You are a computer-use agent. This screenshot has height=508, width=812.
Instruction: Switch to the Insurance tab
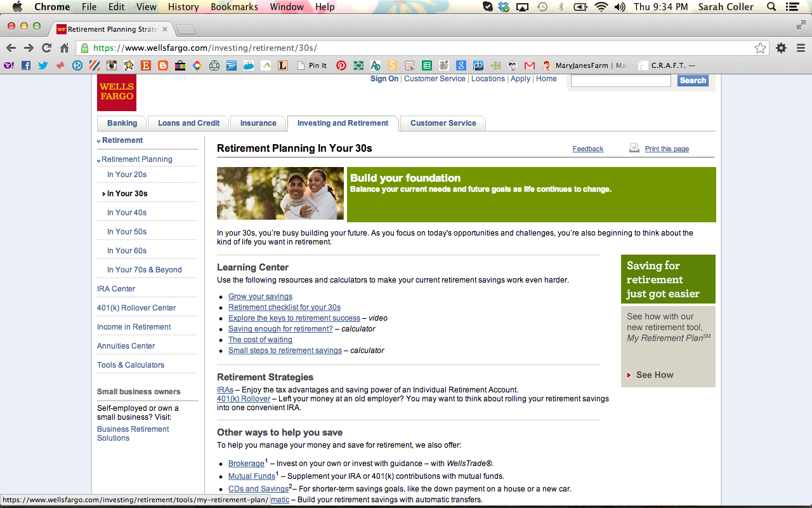(x=258, y=123)
